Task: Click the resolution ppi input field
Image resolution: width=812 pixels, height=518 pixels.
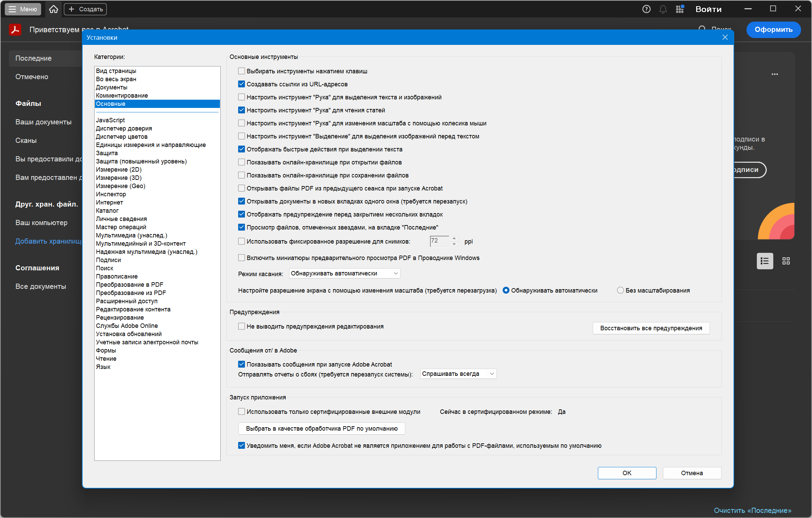Action: point(439,241)
